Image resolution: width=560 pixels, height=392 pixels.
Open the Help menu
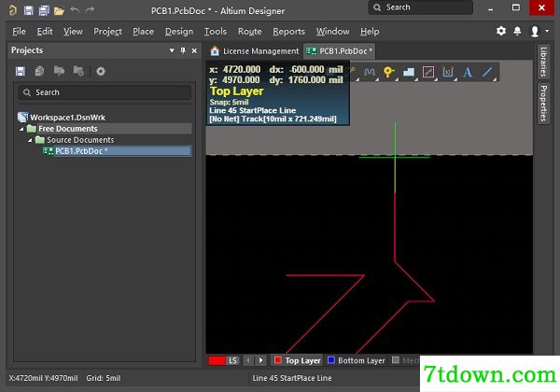(x=370, y=32)
